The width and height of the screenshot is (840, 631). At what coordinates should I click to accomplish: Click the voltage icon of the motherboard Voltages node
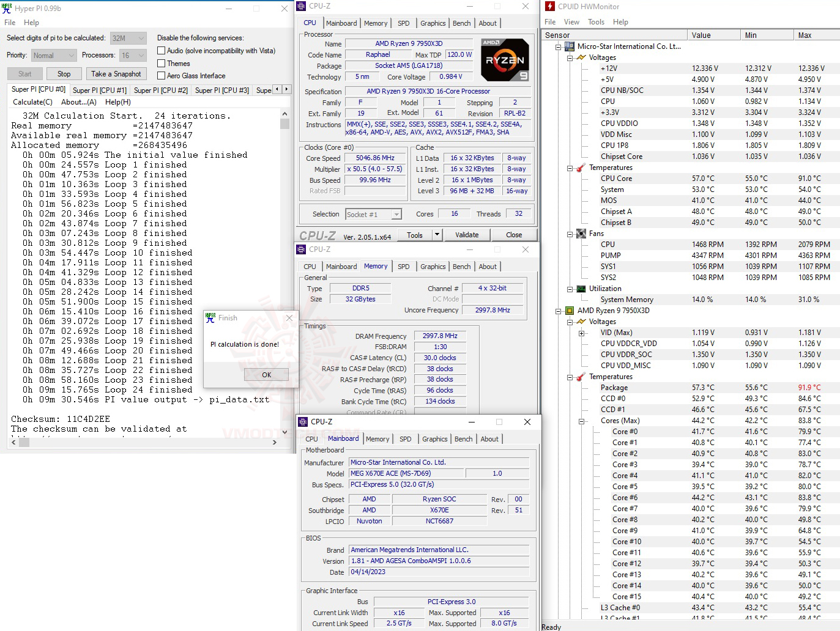coord(581,57)
